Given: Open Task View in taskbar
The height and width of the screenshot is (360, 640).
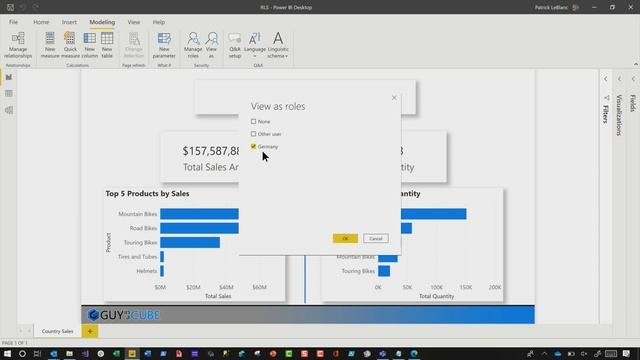Looking at the screenshot, I should pos(38,353).
